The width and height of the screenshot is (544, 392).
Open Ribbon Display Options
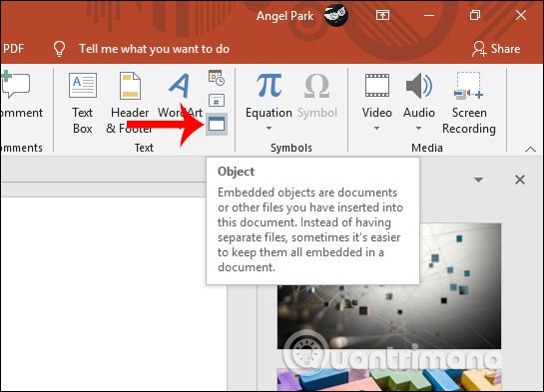(x=382, y=15)
